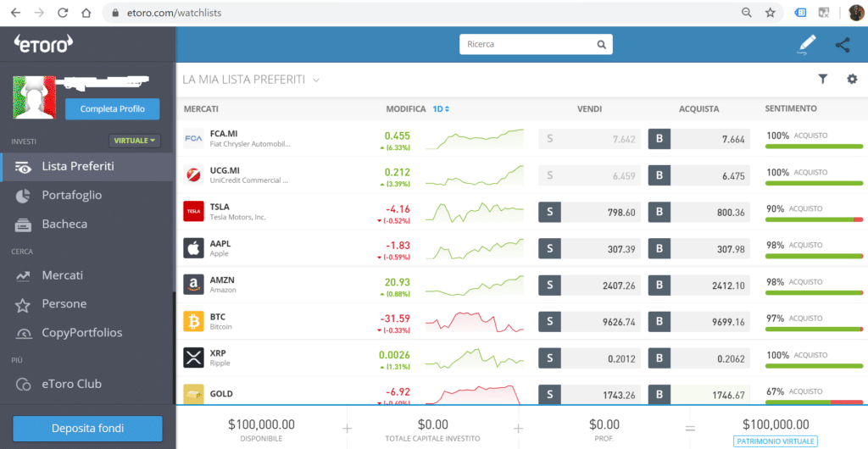Buy GOLD at 1746.67

click(699, 395)
